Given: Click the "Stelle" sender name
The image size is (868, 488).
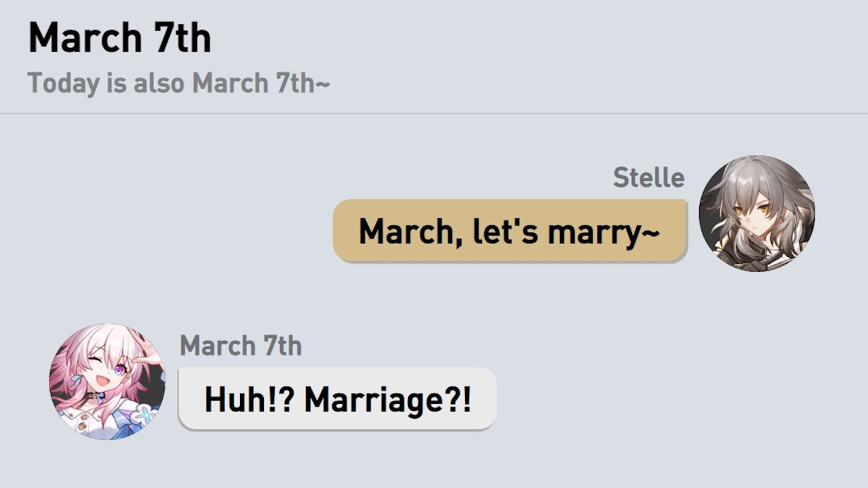Looking at the screenshot, I should click(648, 178).
